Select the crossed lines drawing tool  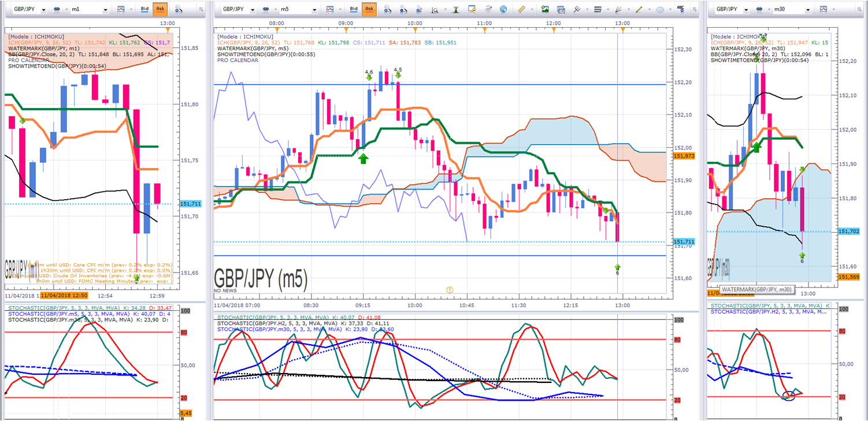click(577, 9)
